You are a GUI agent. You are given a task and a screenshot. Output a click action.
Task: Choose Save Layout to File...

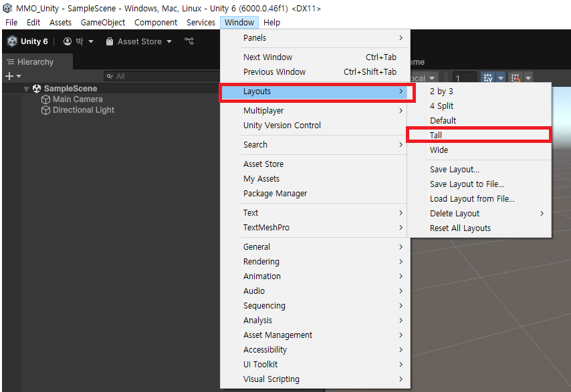pyautogui.click(x=479, y=184)
